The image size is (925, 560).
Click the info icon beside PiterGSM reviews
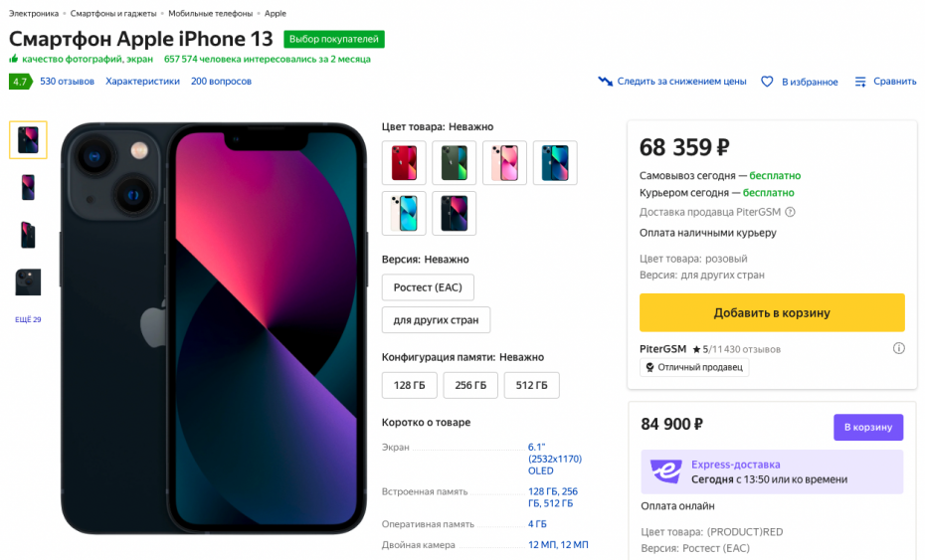pyautogui.click(x=898, y=348)
